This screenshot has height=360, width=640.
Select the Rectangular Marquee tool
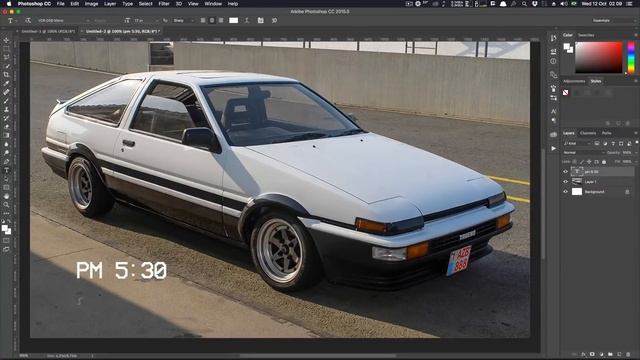point(6,49)
